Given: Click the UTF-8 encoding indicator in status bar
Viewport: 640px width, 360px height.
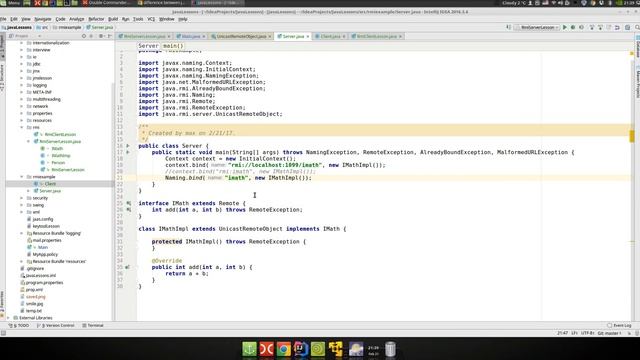Looking at the screenshot, I should pyautogui.click(x=587, y=333).
